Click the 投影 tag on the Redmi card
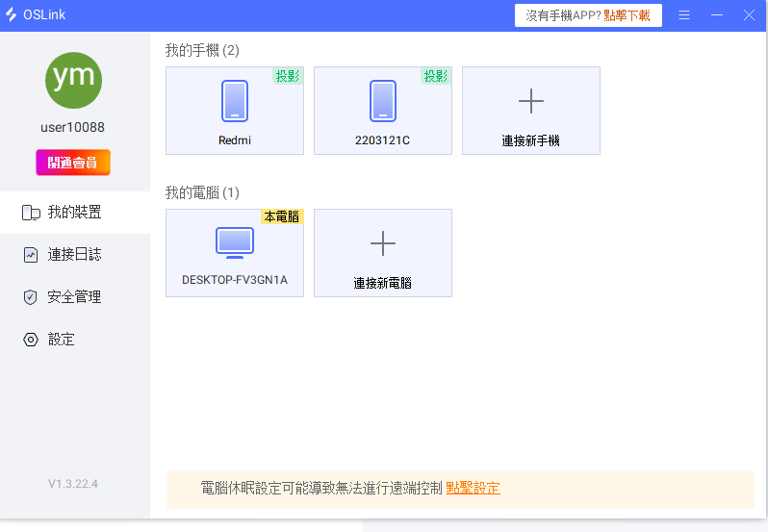768x532 pixels. [x=288, y=76]
